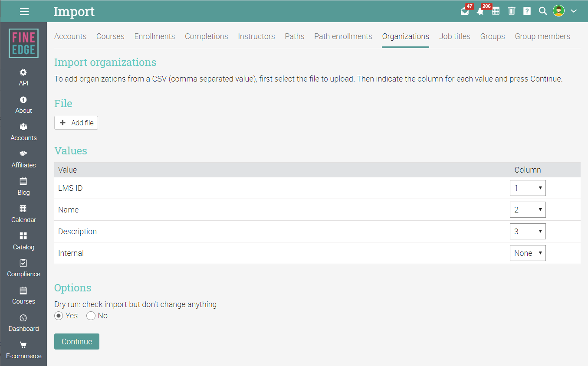Screen dimensions: 588x366
Task: Open the user avatar profile
Action: (x=558, y=11)
